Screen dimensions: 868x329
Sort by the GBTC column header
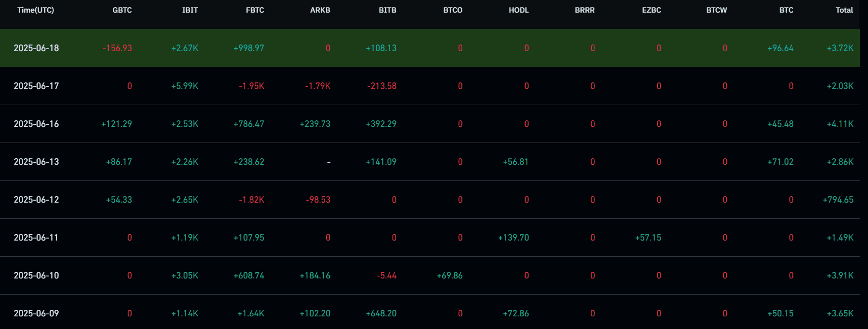[122, 10]
